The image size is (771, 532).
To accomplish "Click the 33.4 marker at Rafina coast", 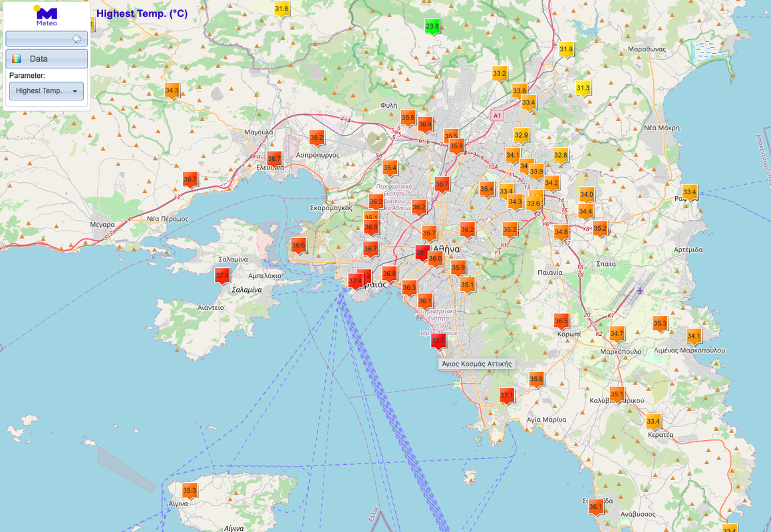I will click(690, 192).
